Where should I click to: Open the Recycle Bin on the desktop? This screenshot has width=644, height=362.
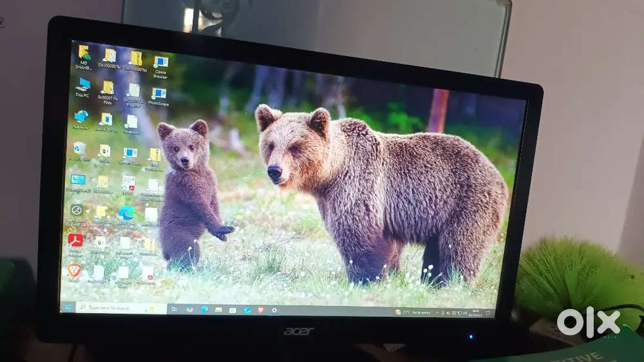point(80,149)
